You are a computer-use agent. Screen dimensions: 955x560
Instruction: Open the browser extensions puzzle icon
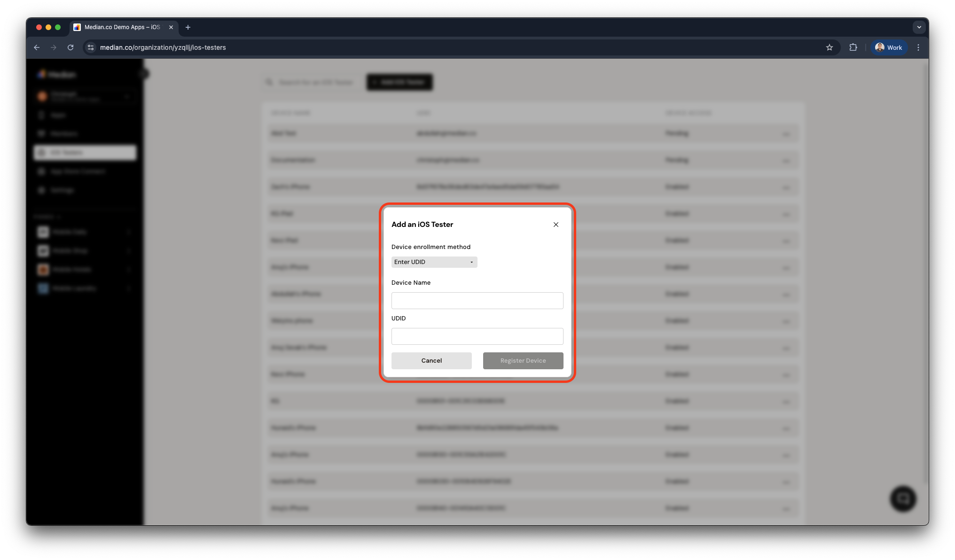(853, 47)
